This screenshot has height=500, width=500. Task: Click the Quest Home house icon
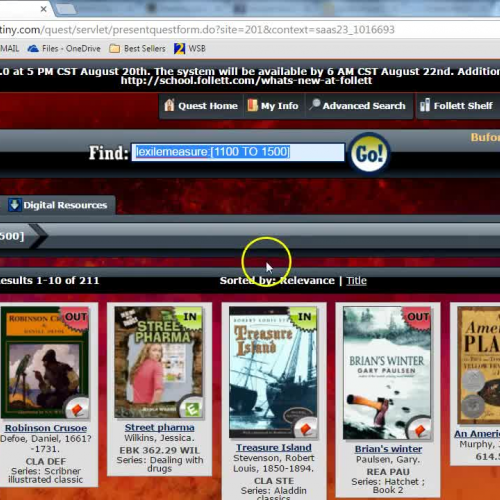pos(169,105)
